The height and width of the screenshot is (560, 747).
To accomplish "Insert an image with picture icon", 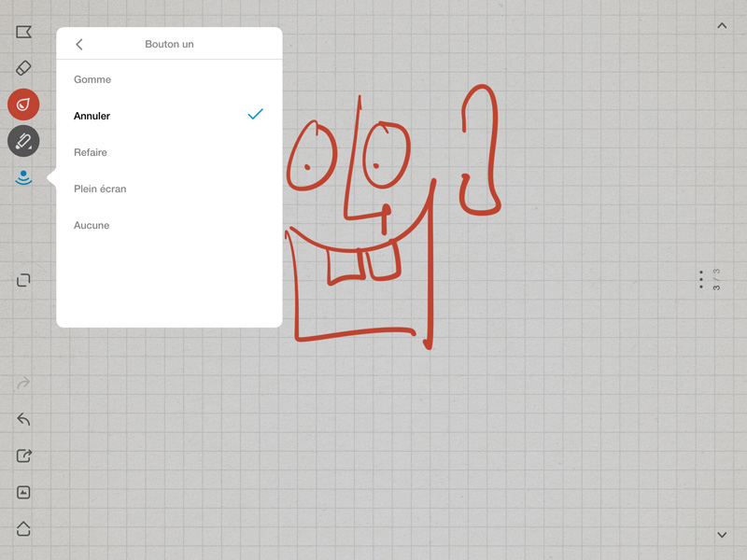I will 23,493.
